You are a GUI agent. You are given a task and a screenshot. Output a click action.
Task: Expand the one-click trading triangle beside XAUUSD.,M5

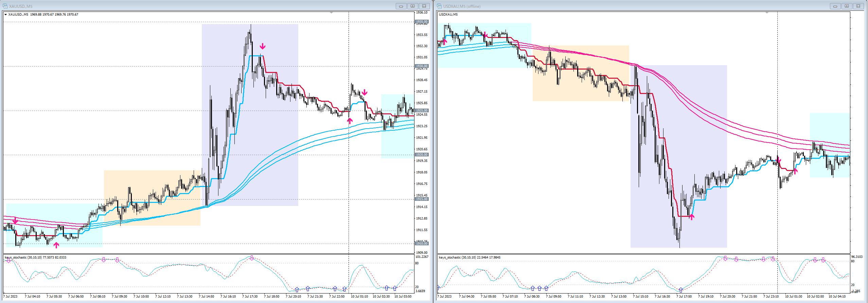point(5,14)
